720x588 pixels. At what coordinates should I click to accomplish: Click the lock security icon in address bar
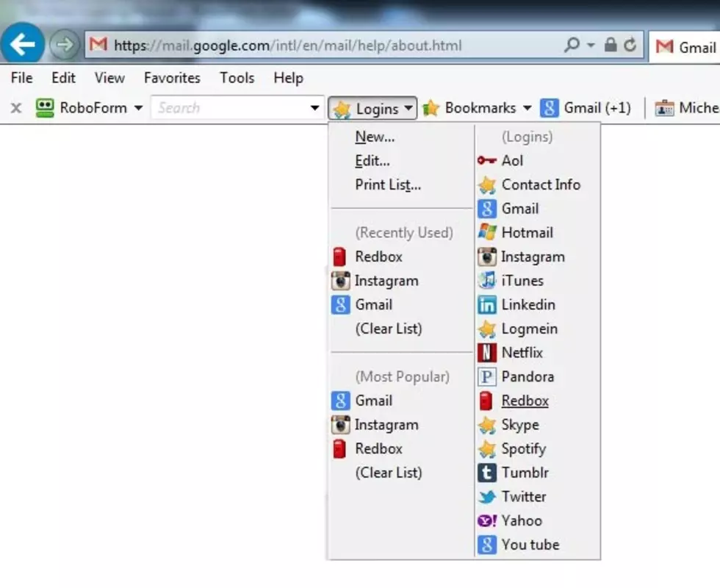coord(611,45)
